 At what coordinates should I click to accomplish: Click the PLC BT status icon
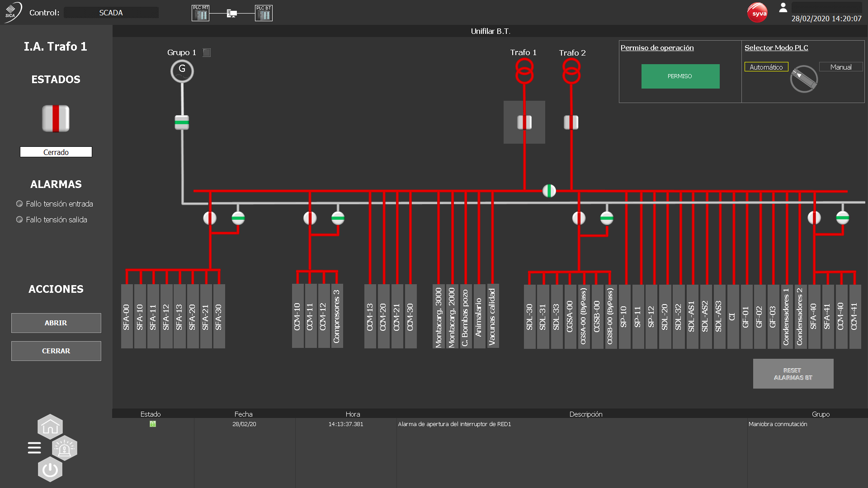tap(264, 13)
